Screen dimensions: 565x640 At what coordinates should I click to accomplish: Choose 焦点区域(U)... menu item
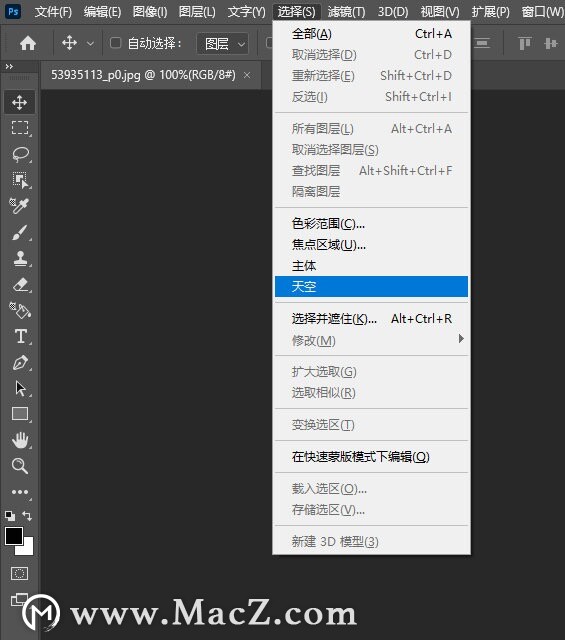click(x=371, y=244)
